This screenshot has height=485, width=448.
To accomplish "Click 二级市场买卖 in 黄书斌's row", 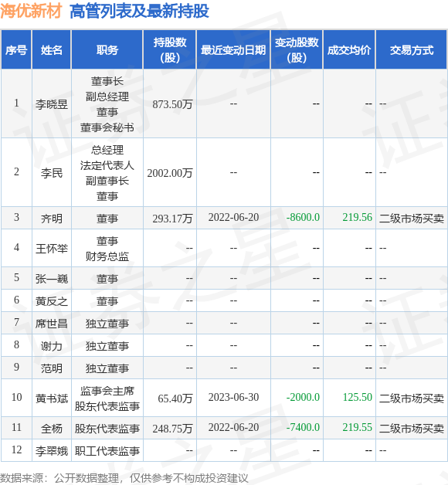I will coord(412,399).
